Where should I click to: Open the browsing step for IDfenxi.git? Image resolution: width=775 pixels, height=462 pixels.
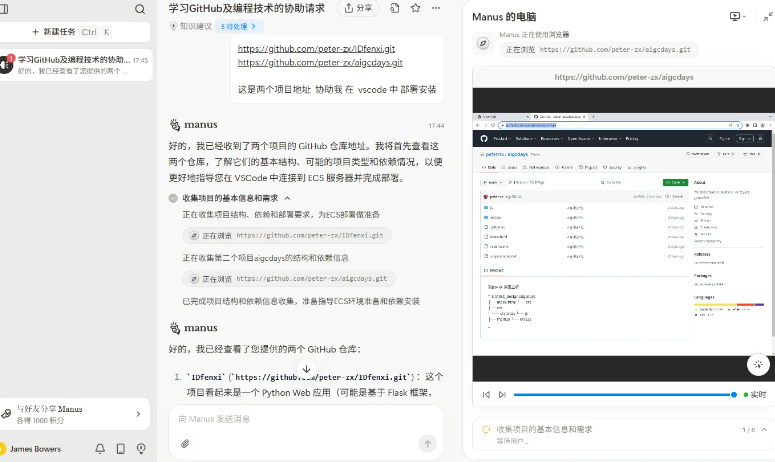287,235
